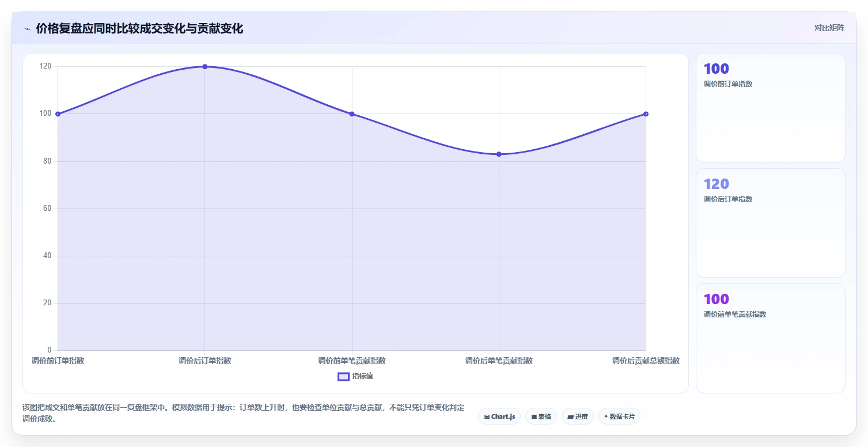Click the y-axis tick label 60
This screenshot has height=447, width=868.
tap(47, 209)
